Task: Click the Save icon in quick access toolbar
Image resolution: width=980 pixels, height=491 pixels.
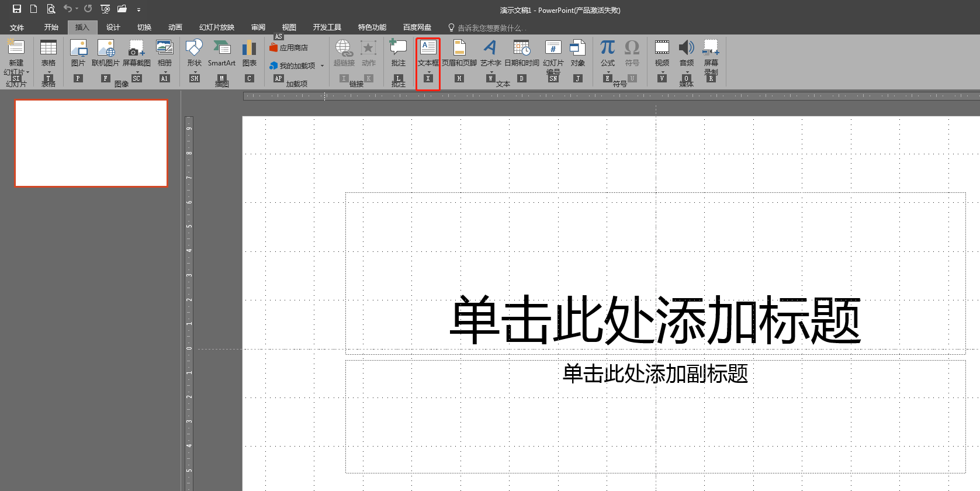Action: pos(17,9)
